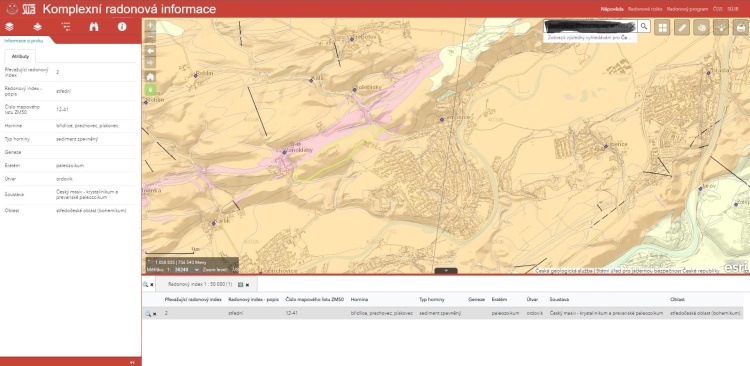Viewport: 750px width, 366px height.
Task: Open the Radonový program link
Action: tap(687, 9)
